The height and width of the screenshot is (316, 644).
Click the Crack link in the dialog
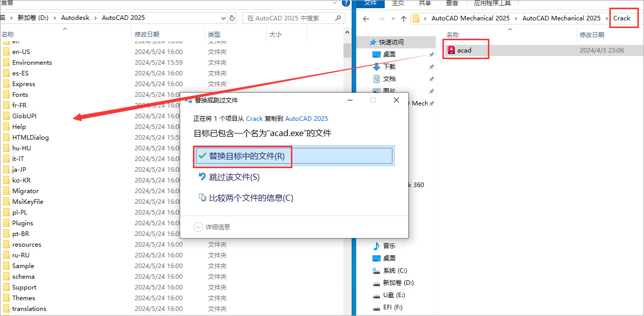point(254,118)
